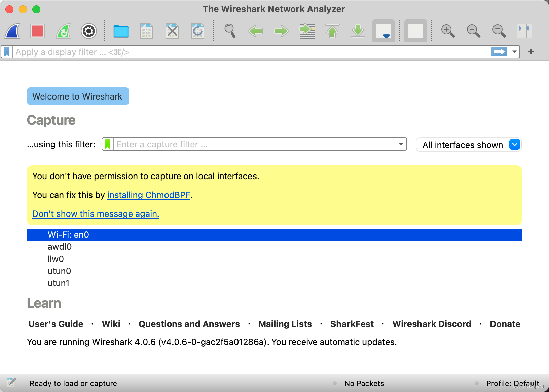Viewport: 549px width, 392px height.
Task: Click the Profile: Default status entry
Action: 513,383
